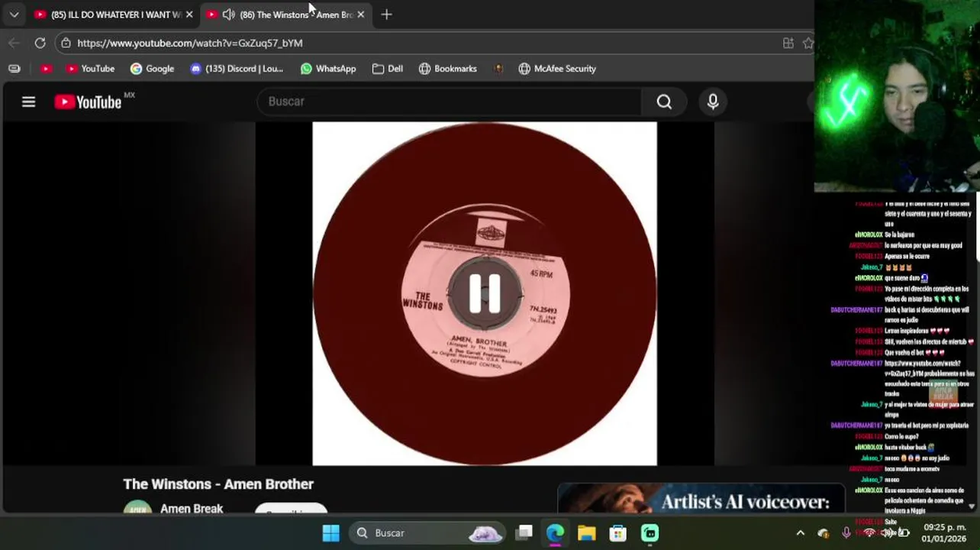The height and width of the screenshot is (550, 980).
Task: Open Microsoft Edge from the taskbar
Action: pos(555,532)
